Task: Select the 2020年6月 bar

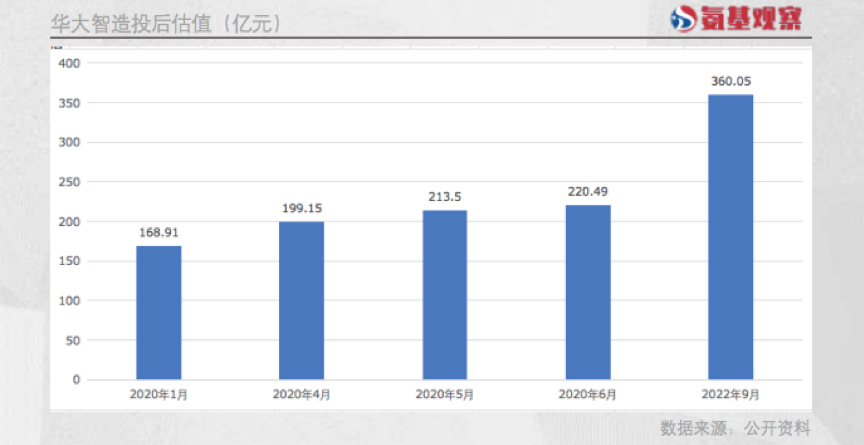Action: [587, 292]
